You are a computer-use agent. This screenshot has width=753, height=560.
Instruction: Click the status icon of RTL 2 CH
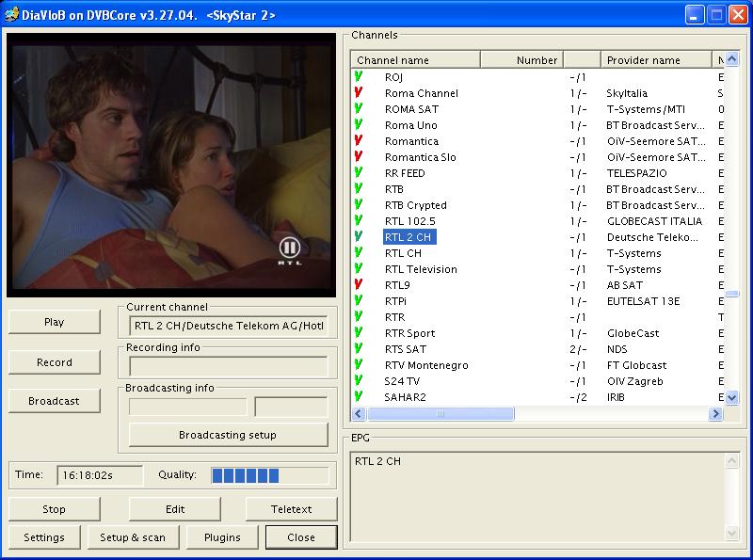click(359, 236)
